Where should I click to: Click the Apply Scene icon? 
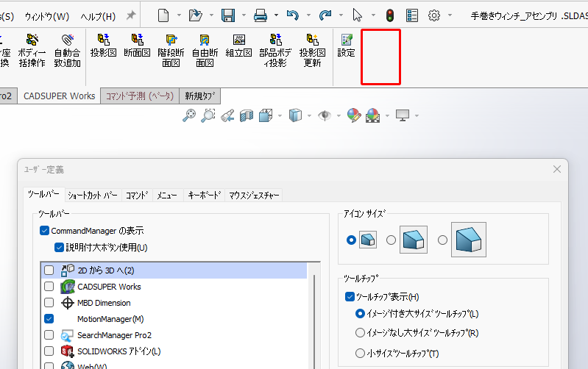coord(373,115)
